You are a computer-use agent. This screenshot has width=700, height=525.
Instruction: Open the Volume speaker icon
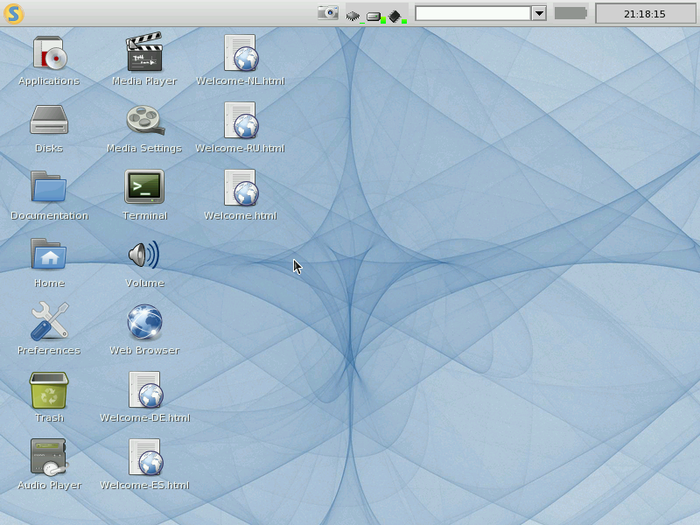click(x=144, y=254)
